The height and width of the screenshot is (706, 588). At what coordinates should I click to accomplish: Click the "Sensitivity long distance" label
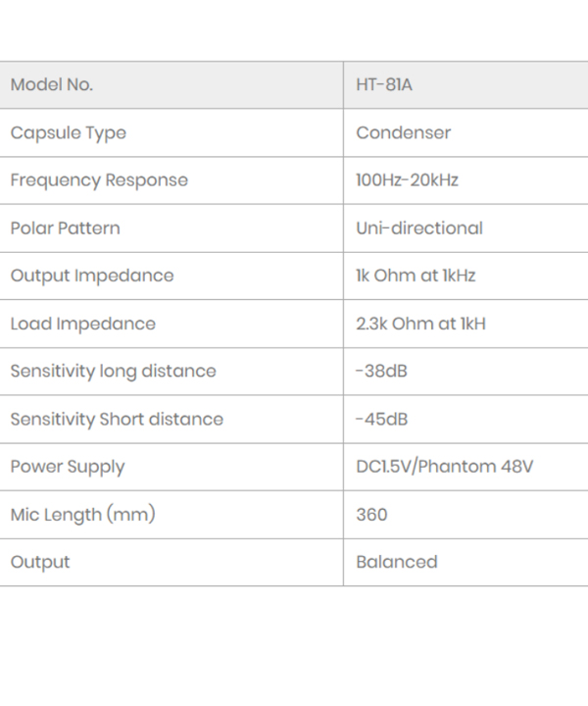[x=114, y=371]
